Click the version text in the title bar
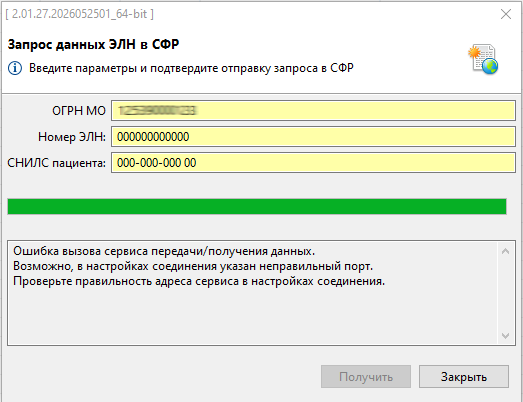The height and width of the screenshot is (402, 523). pos(80,14)
